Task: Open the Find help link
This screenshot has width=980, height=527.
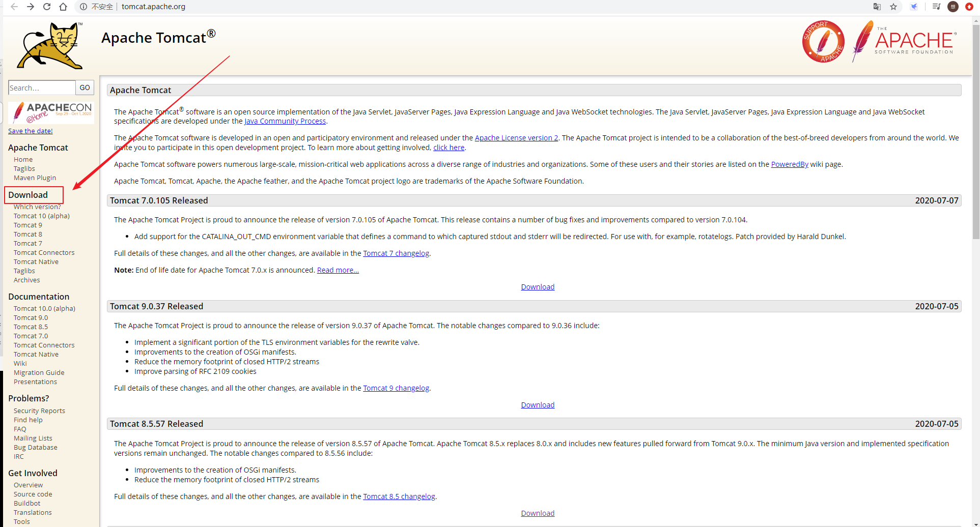Action: pos(28,420)
